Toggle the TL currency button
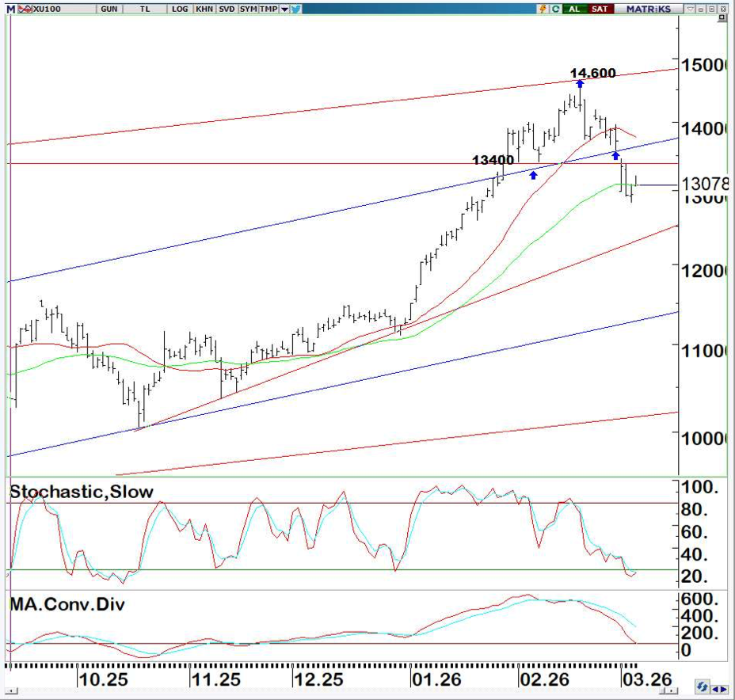The height and width of the screenshot is (700, 735). pos(145,9)
